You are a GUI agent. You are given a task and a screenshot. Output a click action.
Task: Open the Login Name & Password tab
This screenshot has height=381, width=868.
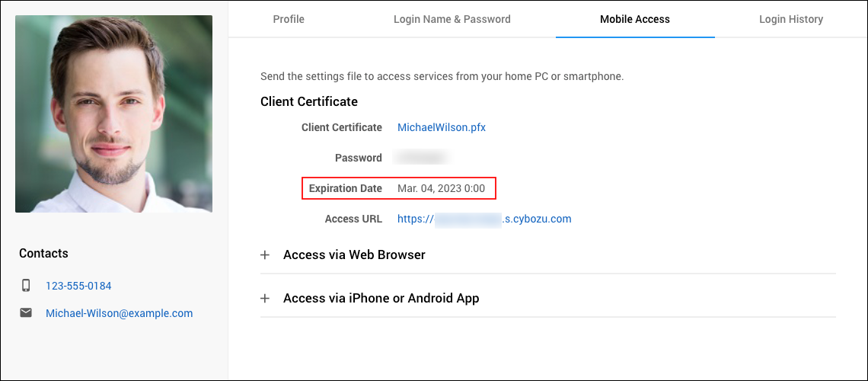tap(452, 19)
